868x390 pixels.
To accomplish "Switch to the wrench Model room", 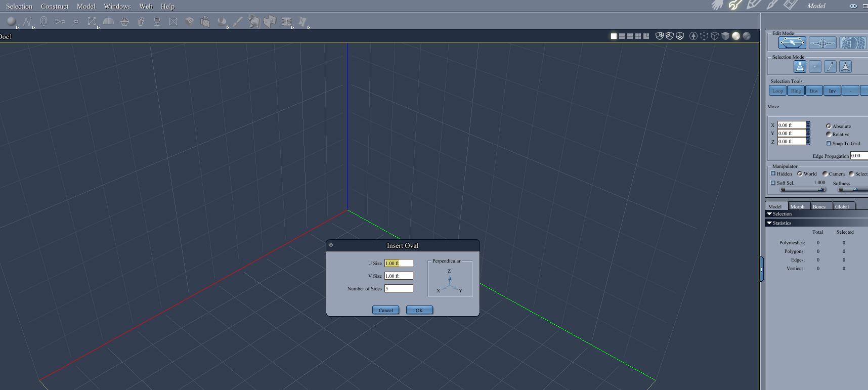I will [x=735, y=5].
